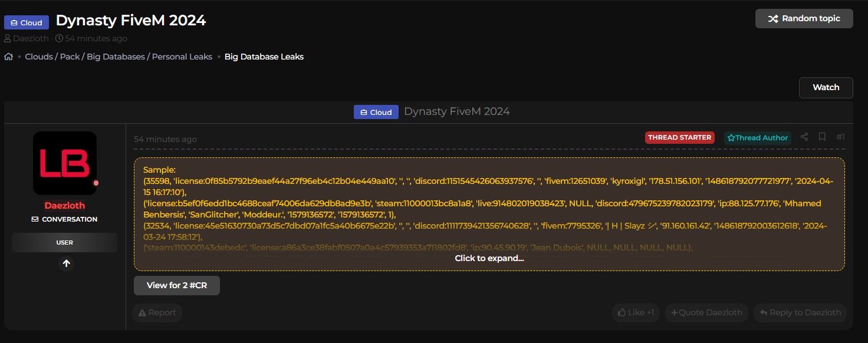Click the #1 post number link
The height and width of the screenshot is (343, 868).
point(840,137)
